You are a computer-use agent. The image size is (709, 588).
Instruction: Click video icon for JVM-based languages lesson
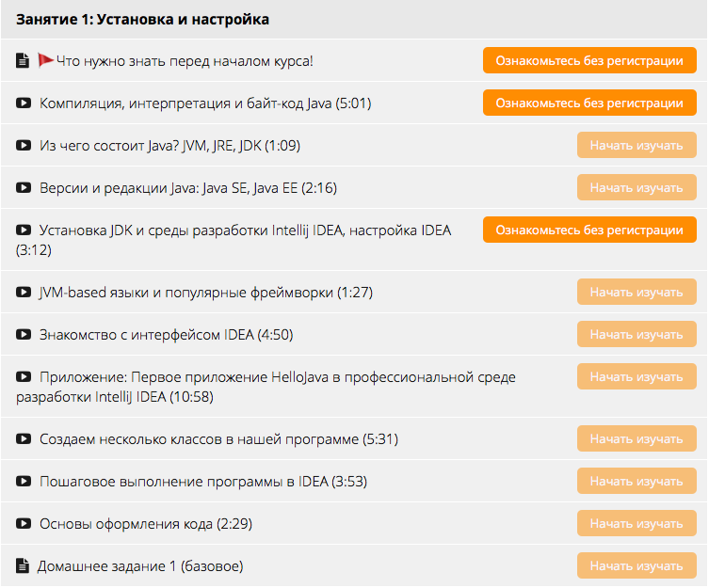click(24, 293)
